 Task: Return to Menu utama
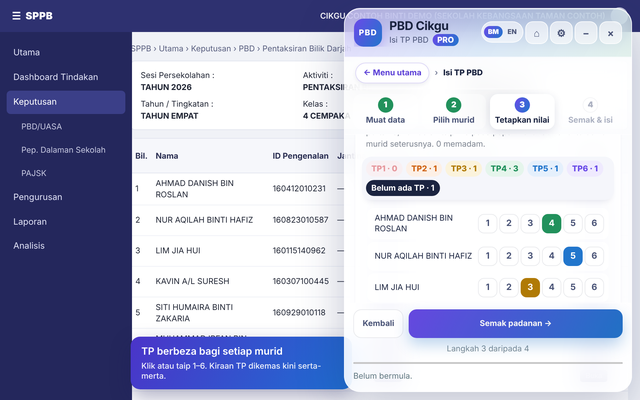click(392, 73)
